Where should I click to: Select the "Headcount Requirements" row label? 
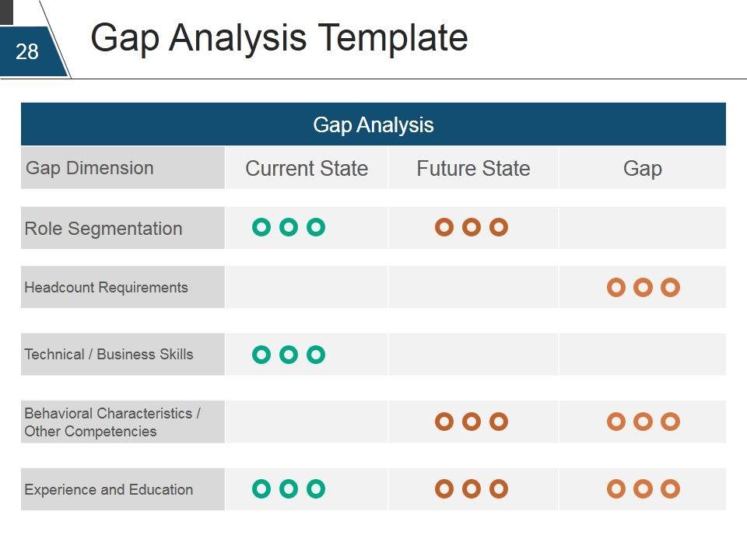[x=107, y=288]
